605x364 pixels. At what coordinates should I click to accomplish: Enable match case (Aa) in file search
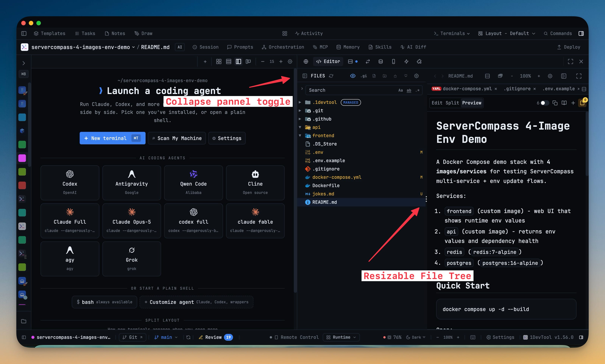[x=400, y=90]
